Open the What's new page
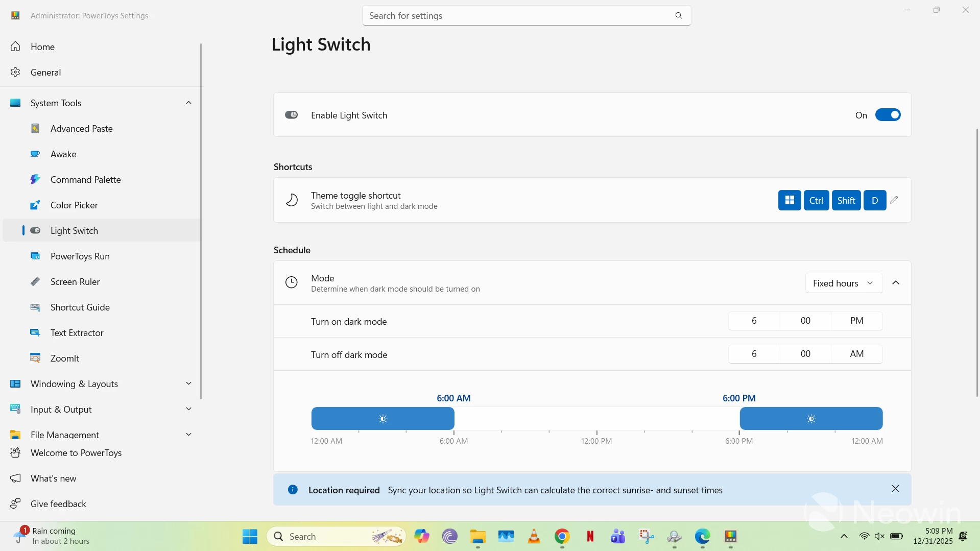The height and width of the screenshot is (551, 980). coord(101,478)
